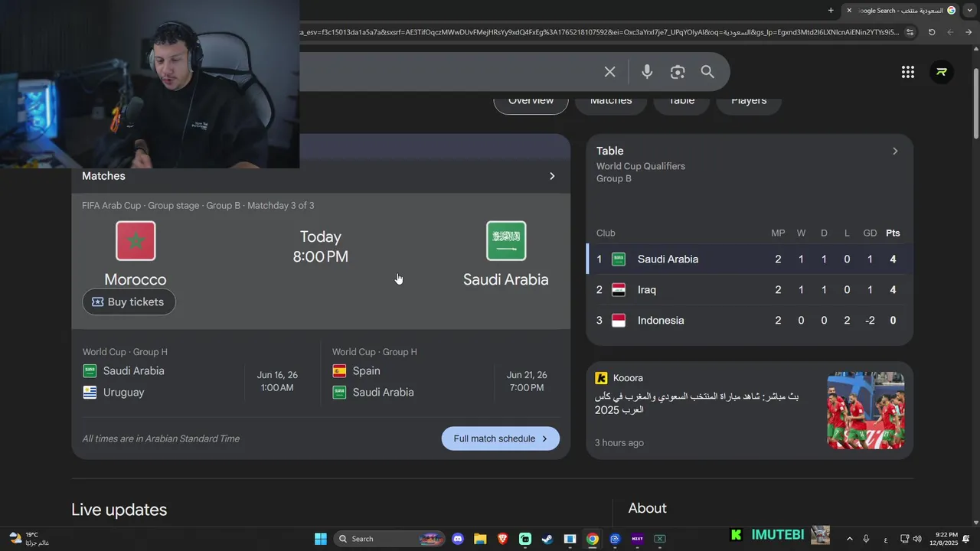The image size is (980, 551).
Task: Click the magnifying glass search icon
Action: [x=707, y=72]
